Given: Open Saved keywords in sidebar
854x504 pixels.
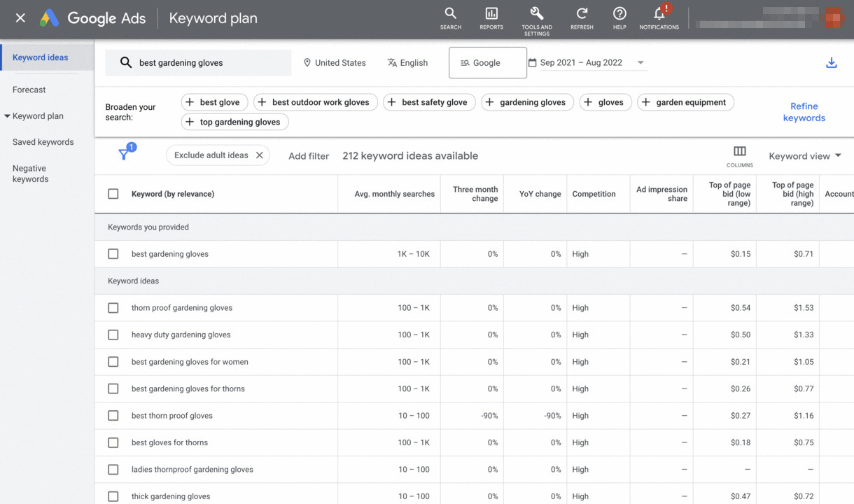Looking at the screenshot, I should click(x=43, y=142).
